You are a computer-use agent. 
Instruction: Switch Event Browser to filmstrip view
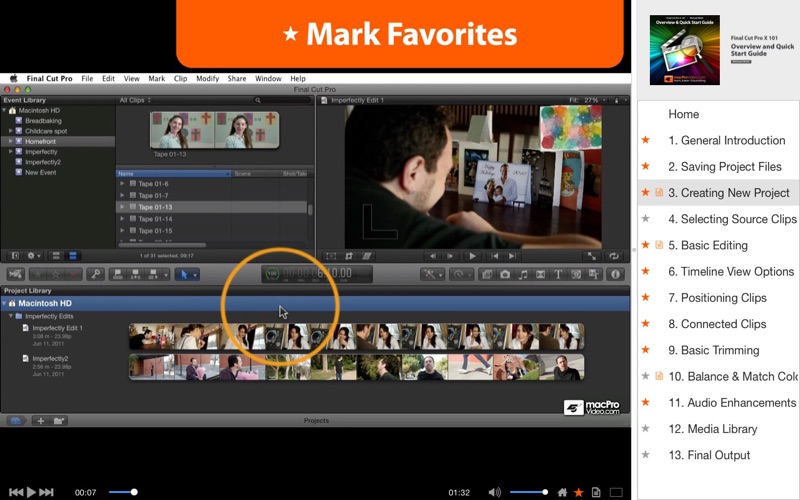point(56,256)
